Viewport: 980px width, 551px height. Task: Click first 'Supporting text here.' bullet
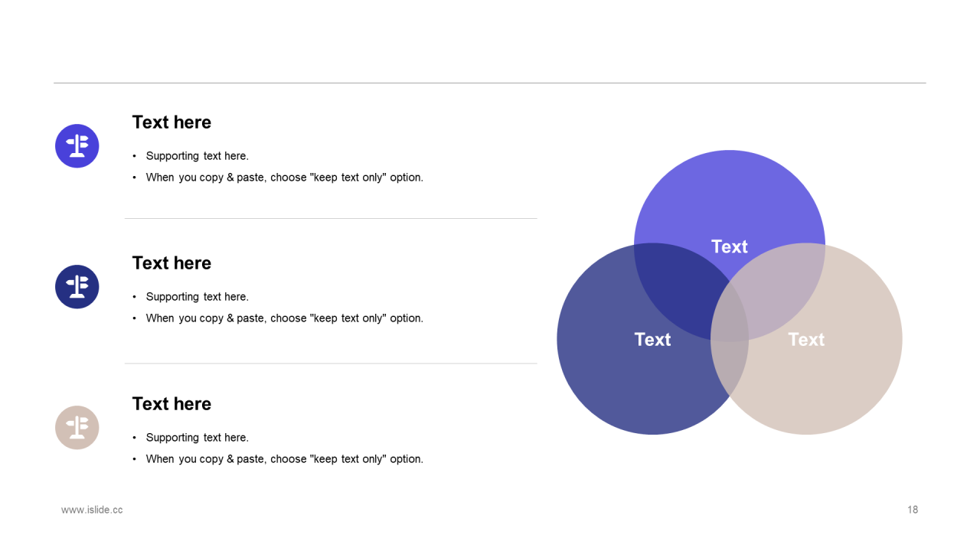click(x=198, y=156)
